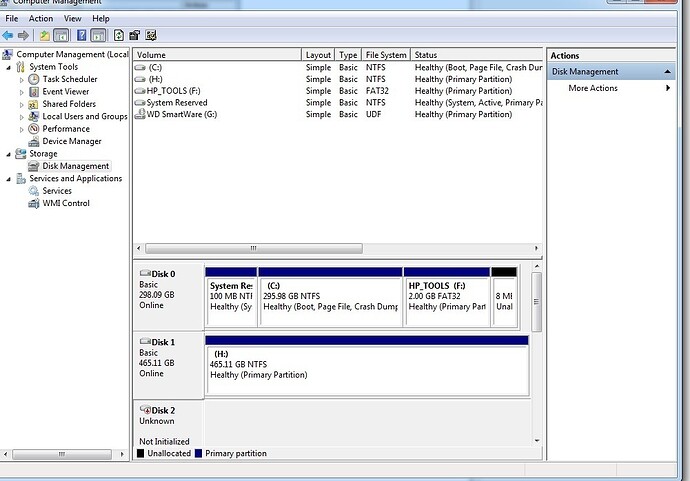Click the Disk 2 not-initialized icon
The image size is (690, 481).
point(145,410)
